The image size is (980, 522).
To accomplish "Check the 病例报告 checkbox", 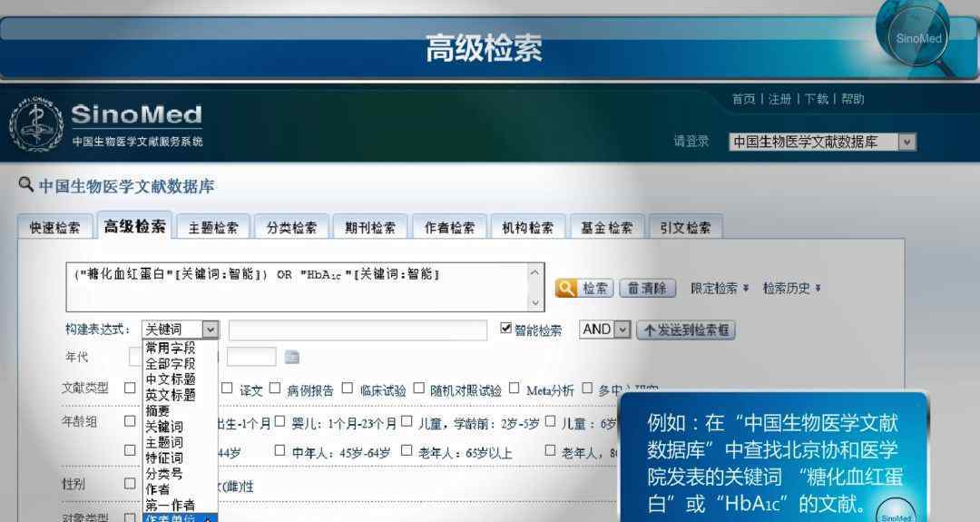I will [274, 389].
